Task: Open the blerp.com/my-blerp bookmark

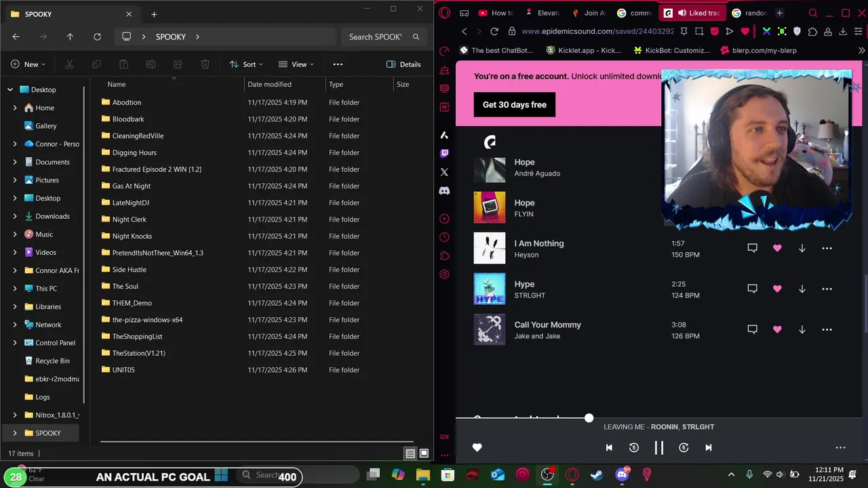Action: (758, 50)
